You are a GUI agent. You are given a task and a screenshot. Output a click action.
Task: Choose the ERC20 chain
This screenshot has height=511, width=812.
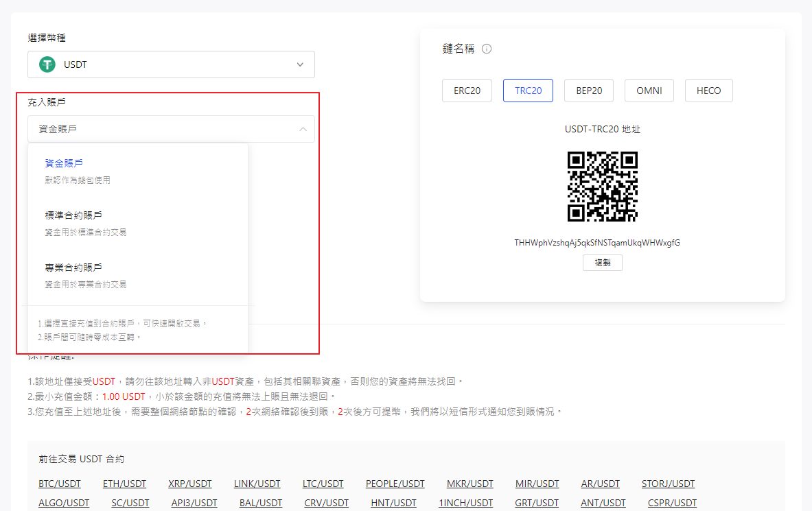[x=467, y=91]
